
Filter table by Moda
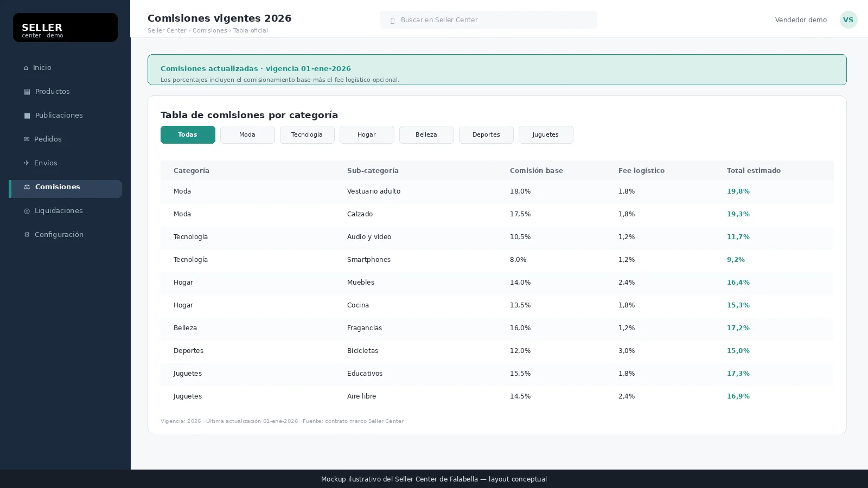click(x=247, y=134)
